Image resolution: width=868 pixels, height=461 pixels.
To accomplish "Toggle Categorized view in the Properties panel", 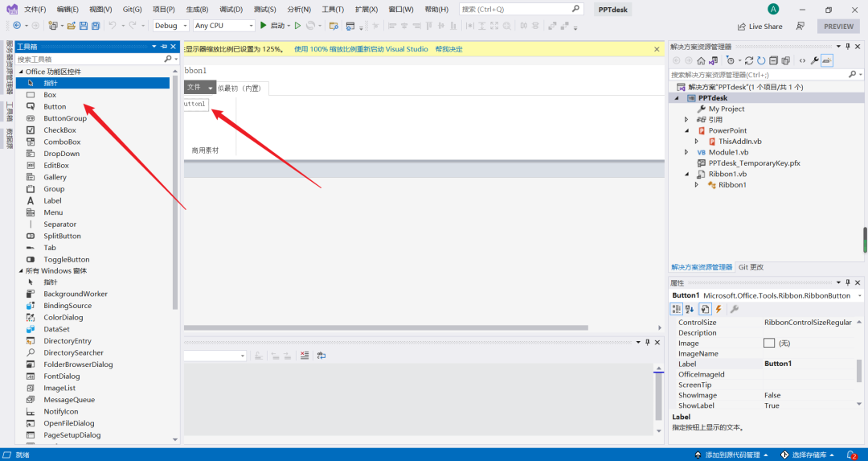I will point(677,309).
